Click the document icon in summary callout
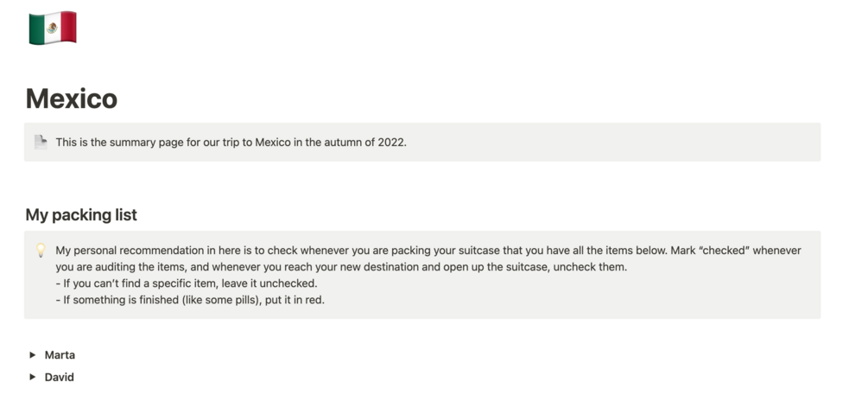 (41, 142)
